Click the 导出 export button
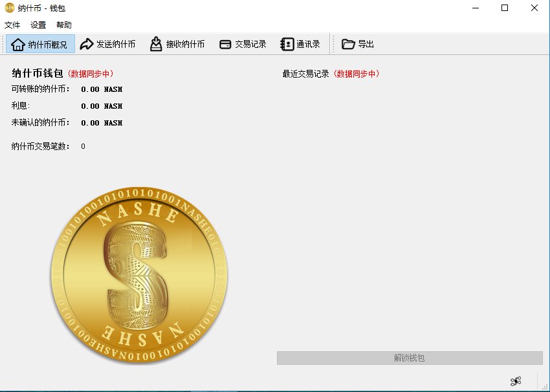 (358, 44)
